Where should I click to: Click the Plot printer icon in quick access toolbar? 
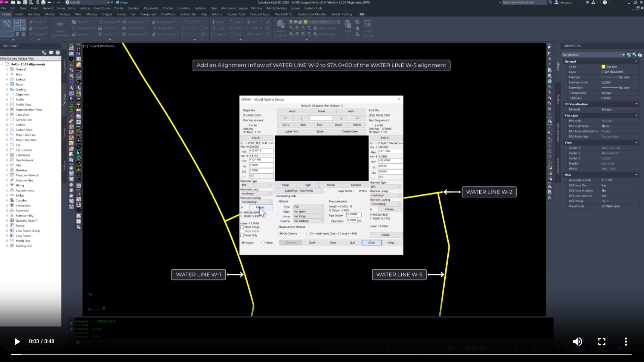tap(43, 2)
